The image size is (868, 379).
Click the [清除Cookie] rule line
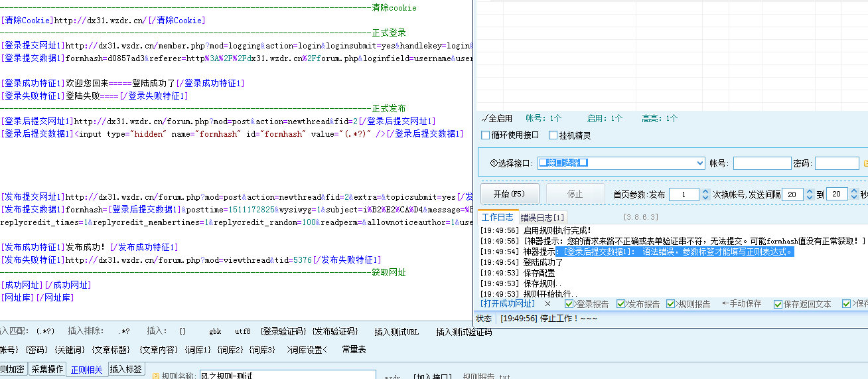(x=102, y=21)
